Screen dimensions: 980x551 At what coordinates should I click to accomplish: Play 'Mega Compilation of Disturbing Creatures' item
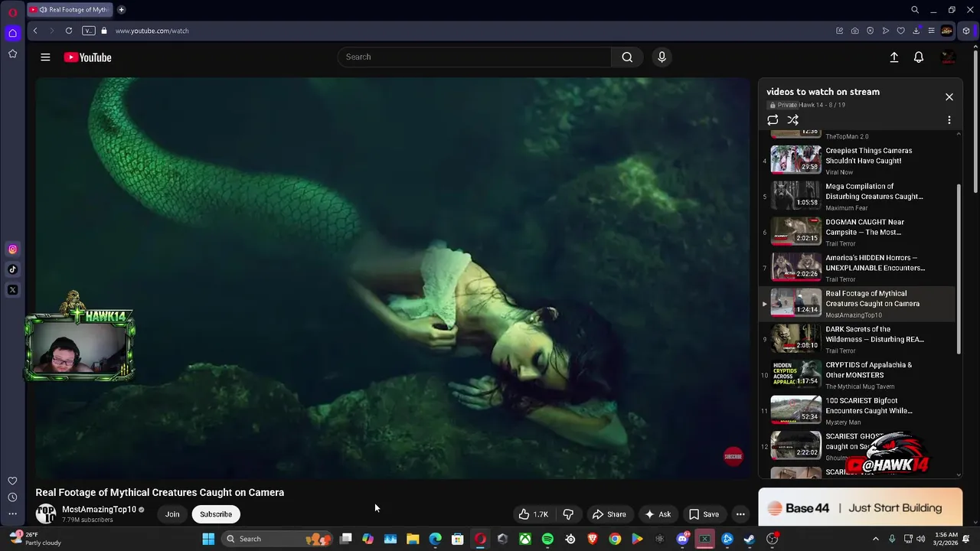click(857, 197)
